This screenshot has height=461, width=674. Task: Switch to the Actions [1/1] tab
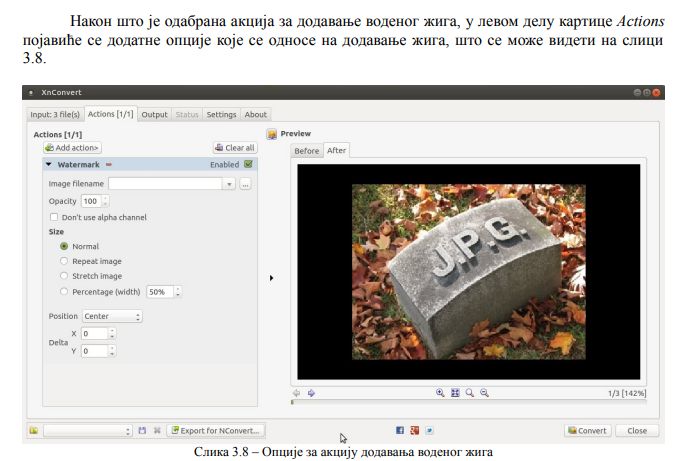coord(110,114)
